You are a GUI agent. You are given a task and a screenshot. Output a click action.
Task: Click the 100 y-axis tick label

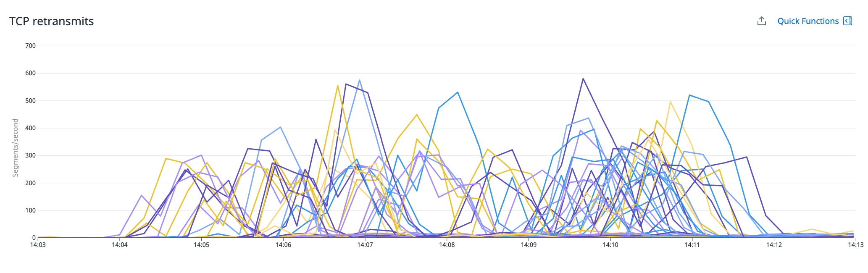[31, 210]
